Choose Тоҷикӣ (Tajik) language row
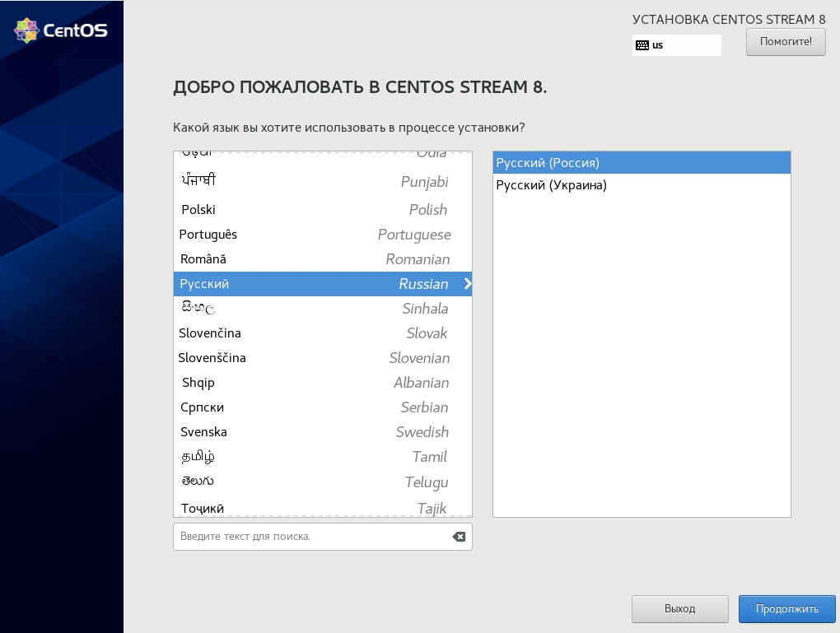 [x=323, y=506]
